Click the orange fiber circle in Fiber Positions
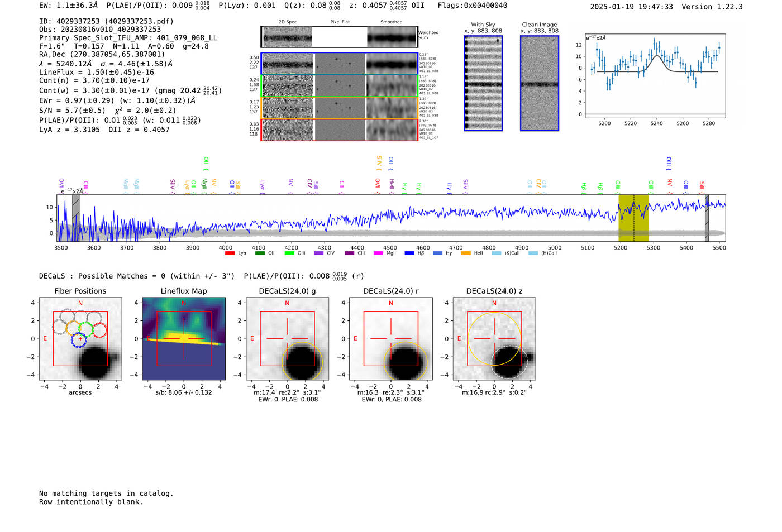782x532 pixels. (73, 328)
